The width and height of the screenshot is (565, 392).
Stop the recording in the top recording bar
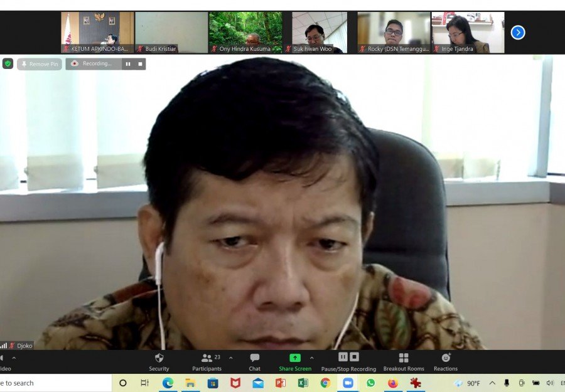click(x=140, y=64)
